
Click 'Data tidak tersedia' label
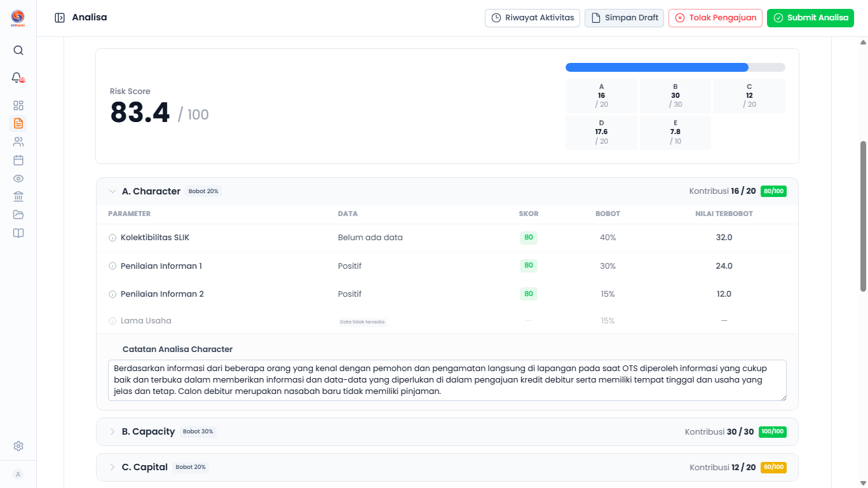coord(362,322)
